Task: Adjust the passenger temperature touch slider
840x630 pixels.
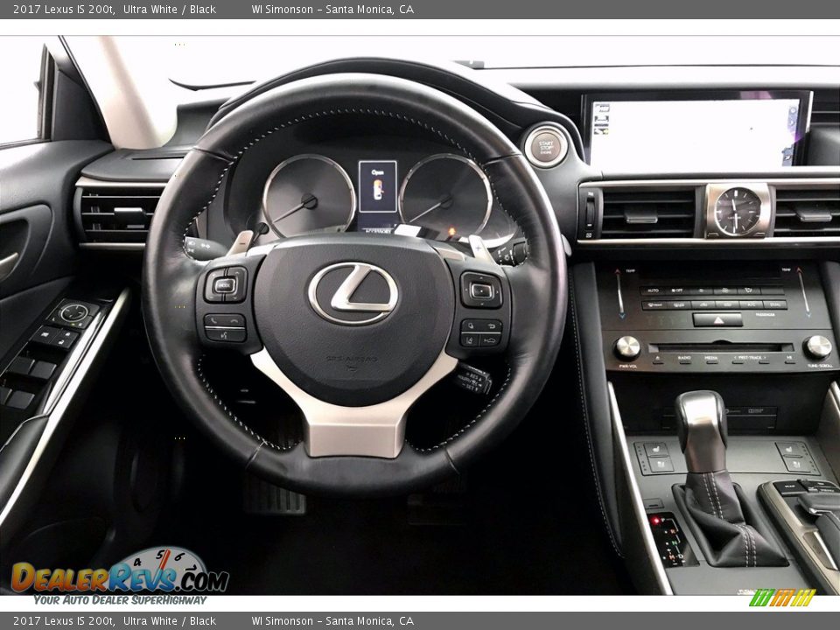Action: point(804,292)
